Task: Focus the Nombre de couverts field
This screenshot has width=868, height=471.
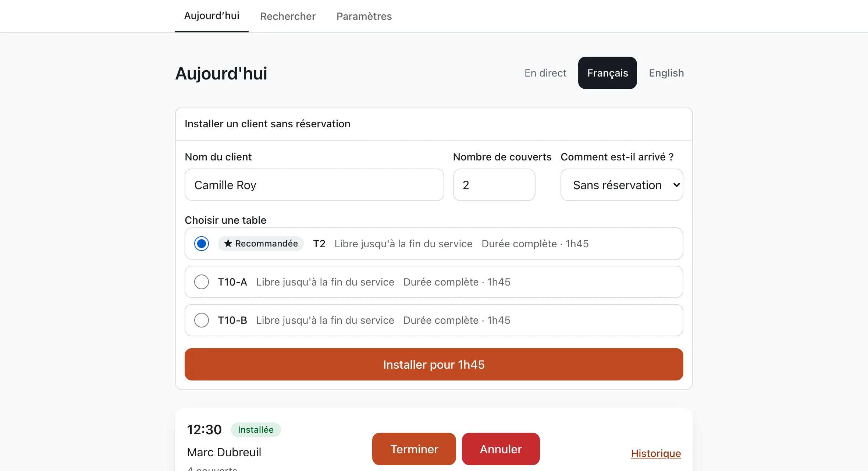Action: 494,185
